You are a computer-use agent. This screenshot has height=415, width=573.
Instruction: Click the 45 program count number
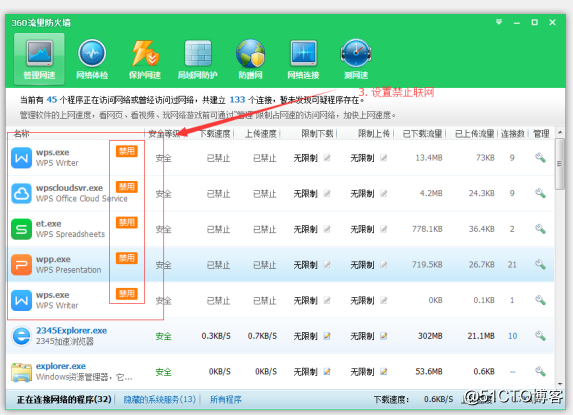[x=52, y=99]
